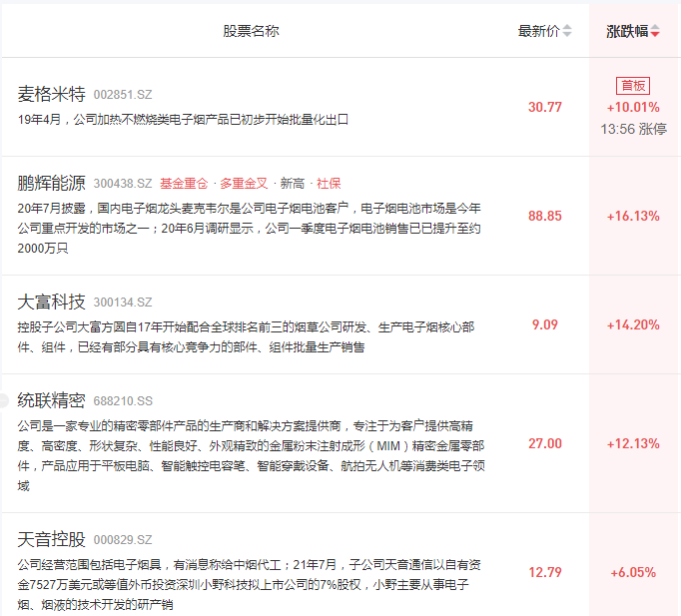Viewport: 681px width, 616px height.
Task: Click the grey circular handle beside 统联精密
Action: pos(3,400)
